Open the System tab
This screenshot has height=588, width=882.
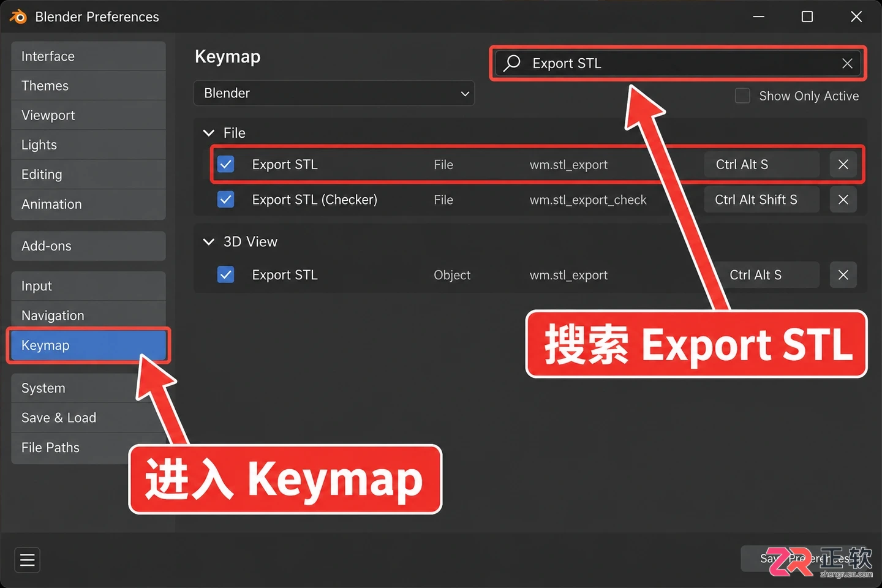[x=88, y=388]
